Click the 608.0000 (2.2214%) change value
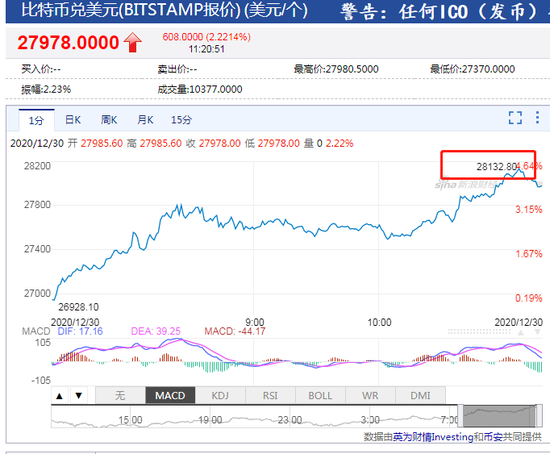 [x=206, y=37]
